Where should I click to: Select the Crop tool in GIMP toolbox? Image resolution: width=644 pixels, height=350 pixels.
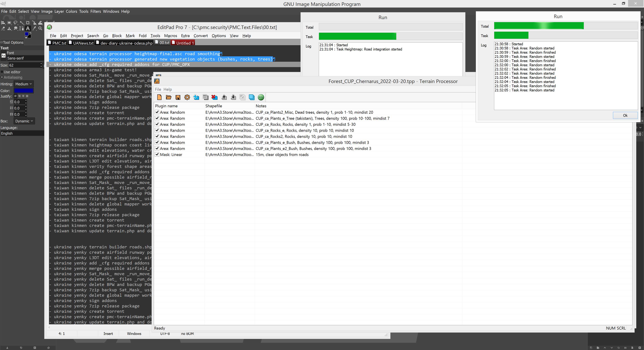[x=28, y=23]
